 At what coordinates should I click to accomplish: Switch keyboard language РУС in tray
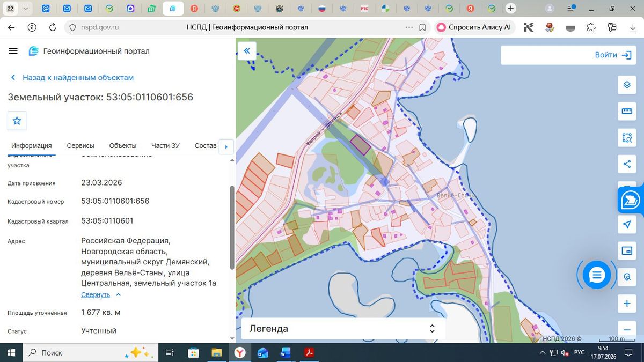pos(579,352)
